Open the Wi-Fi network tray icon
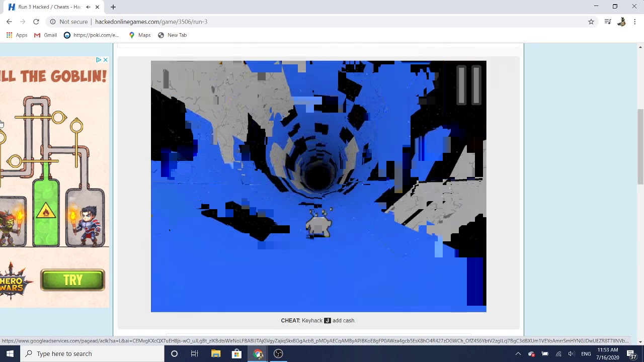Viewport: 644px width, 362px height. [x=558, y=353]
